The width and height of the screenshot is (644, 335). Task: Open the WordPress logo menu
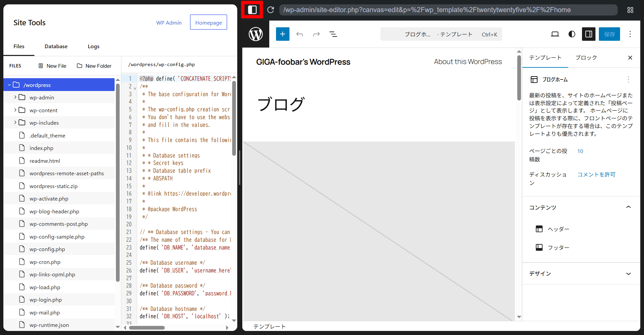point(256,34)
